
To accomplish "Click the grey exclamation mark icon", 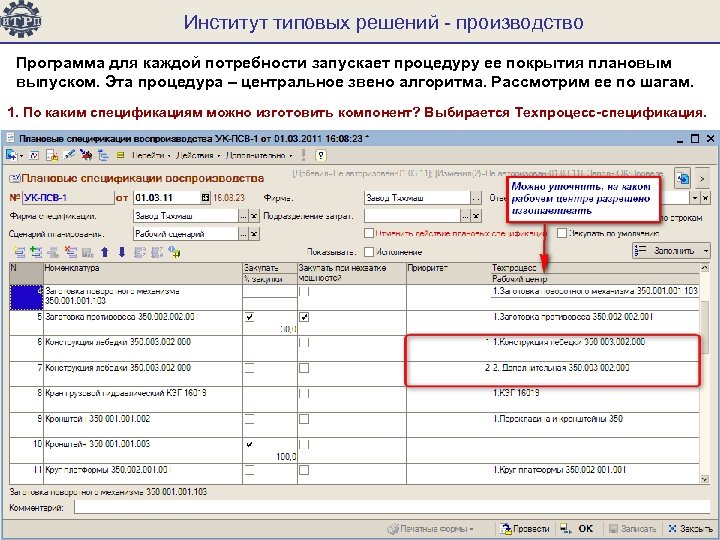I will click(304, 155).
